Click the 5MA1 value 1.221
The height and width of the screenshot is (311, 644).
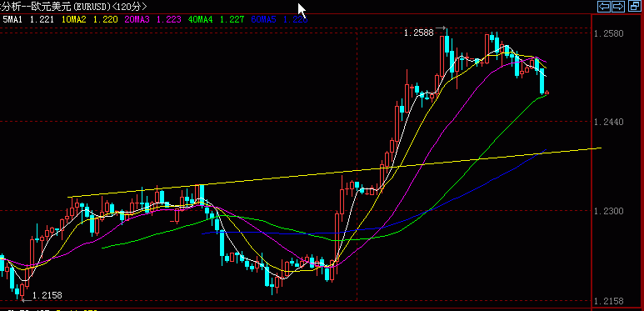[x=42, y=19]
